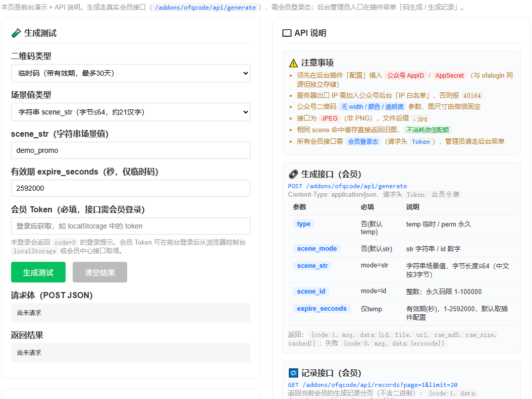Click the 必填 column header

point(367,207)
